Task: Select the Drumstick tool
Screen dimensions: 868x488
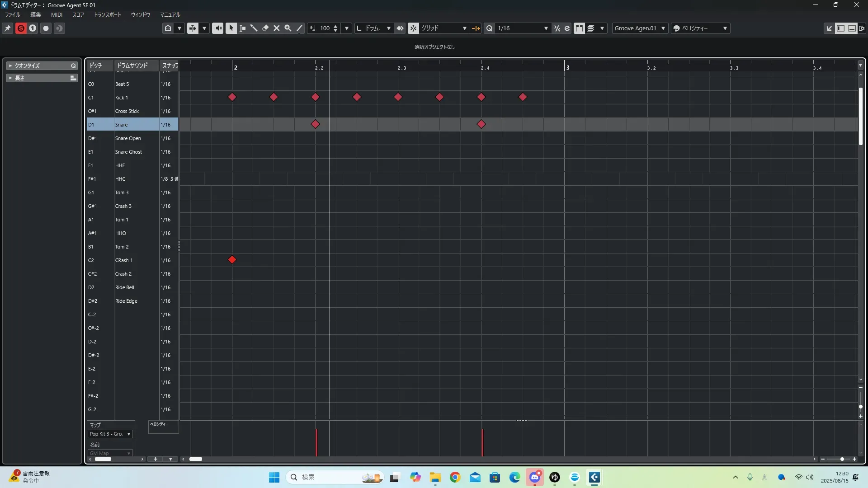Action: coord(254,28)
